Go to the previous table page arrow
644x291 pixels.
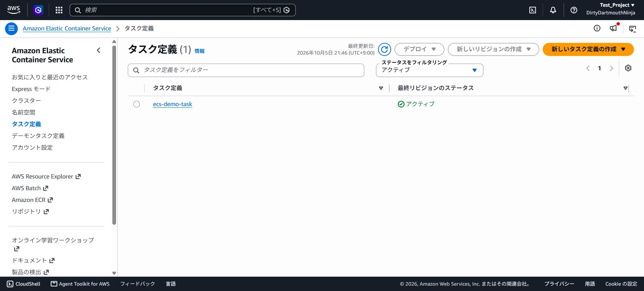pyautogui.click(x=588, y=68)
